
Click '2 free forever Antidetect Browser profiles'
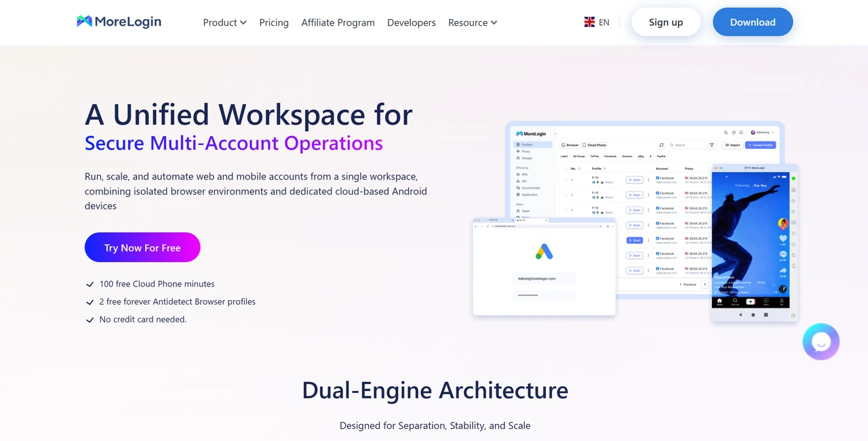coord(178,301)
